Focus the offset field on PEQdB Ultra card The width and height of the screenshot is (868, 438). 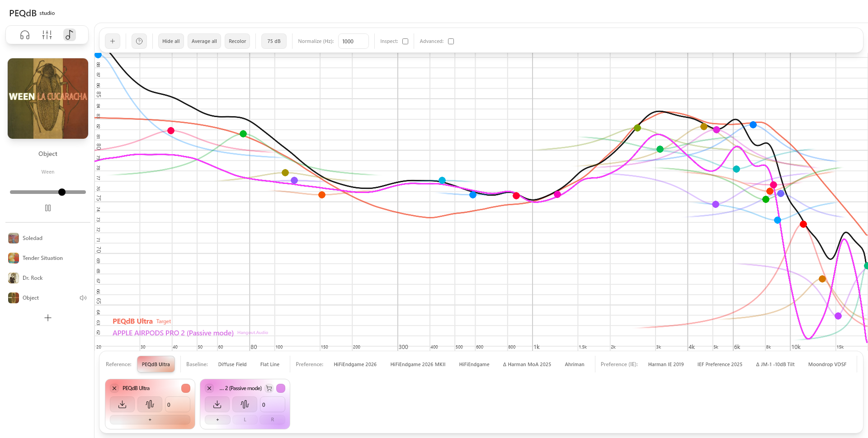tap(178, 405)
